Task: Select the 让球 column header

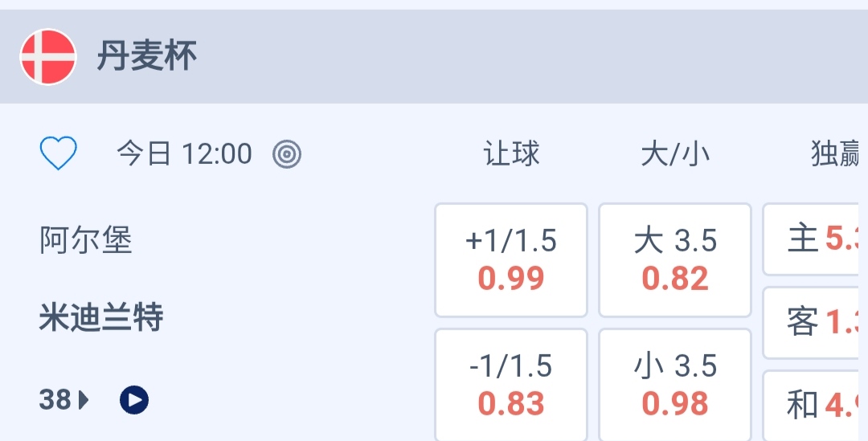Action: click(511, 153)
